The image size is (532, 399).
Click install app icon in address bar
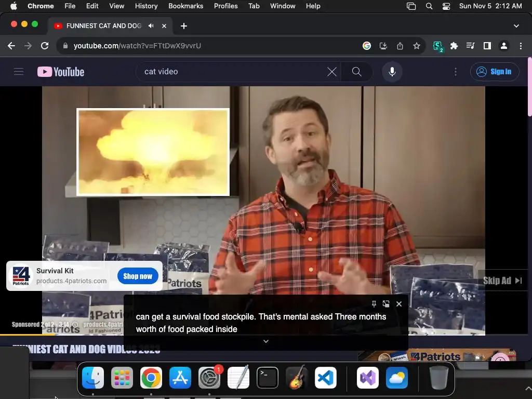pyautogui.click(x=383, y=46)
